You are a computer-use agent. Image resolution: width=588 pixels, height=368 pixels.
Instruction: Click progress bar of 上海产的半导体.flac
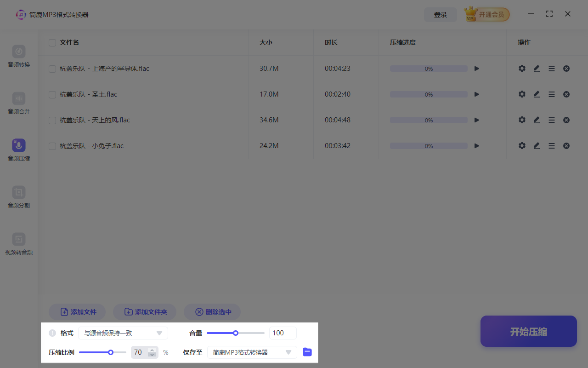pyautogui.click(x=429, y=69)
